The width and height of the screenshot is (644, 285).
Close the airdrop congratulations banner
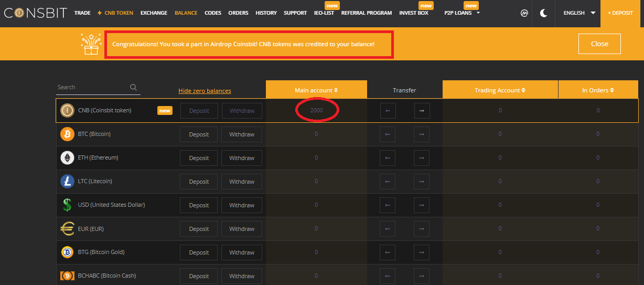coord(599,44)
